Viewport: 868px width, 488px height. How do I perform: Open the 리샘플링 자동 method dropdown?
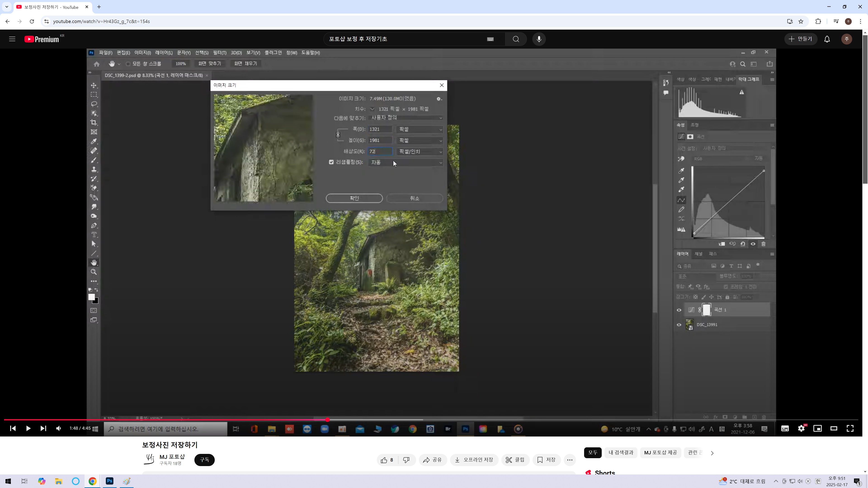point(406,162)
